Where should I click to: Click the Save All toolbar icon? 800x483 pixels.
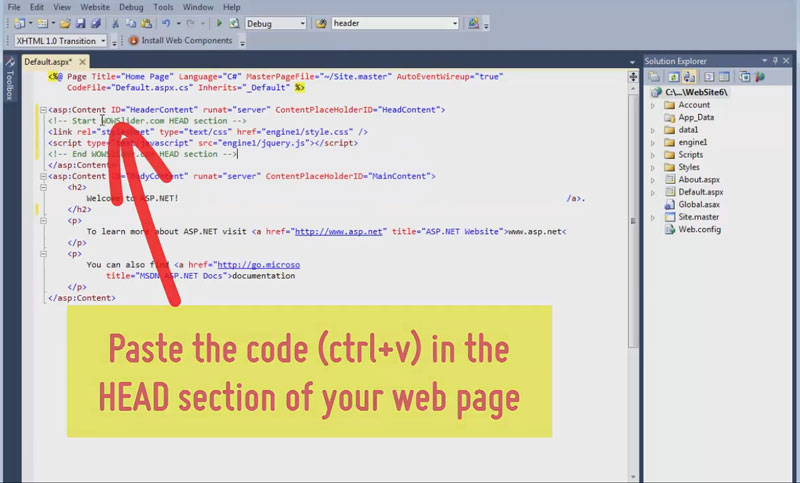(x=96, y=23)
